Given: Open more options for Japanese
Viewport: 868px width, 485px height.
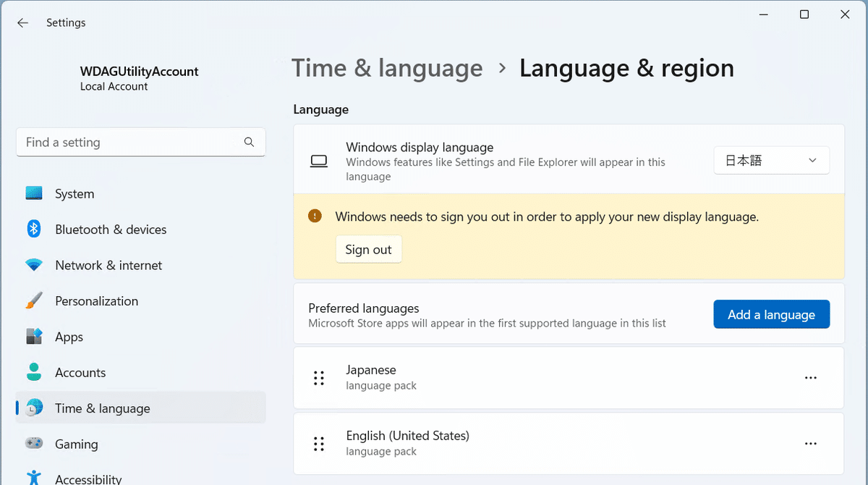Looking at the screenshot, I should (x=811, y=378).
